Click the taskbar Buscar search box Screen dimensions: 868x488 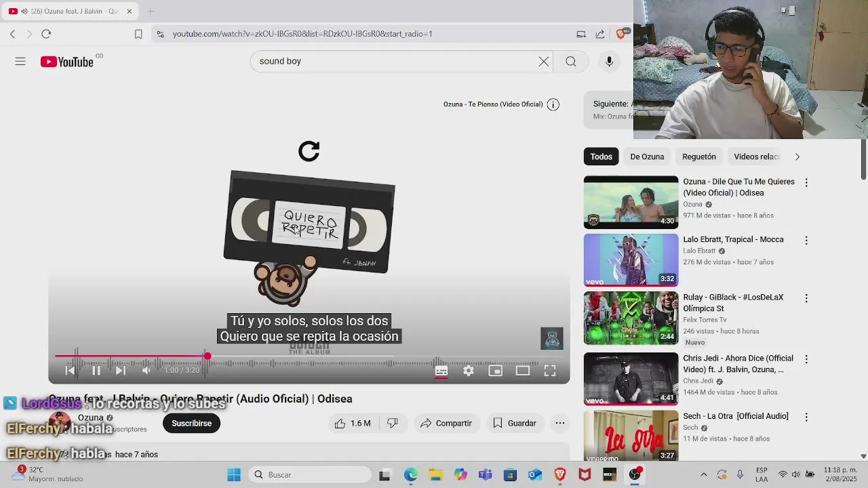pyautogui.click(x=309, y=475)
